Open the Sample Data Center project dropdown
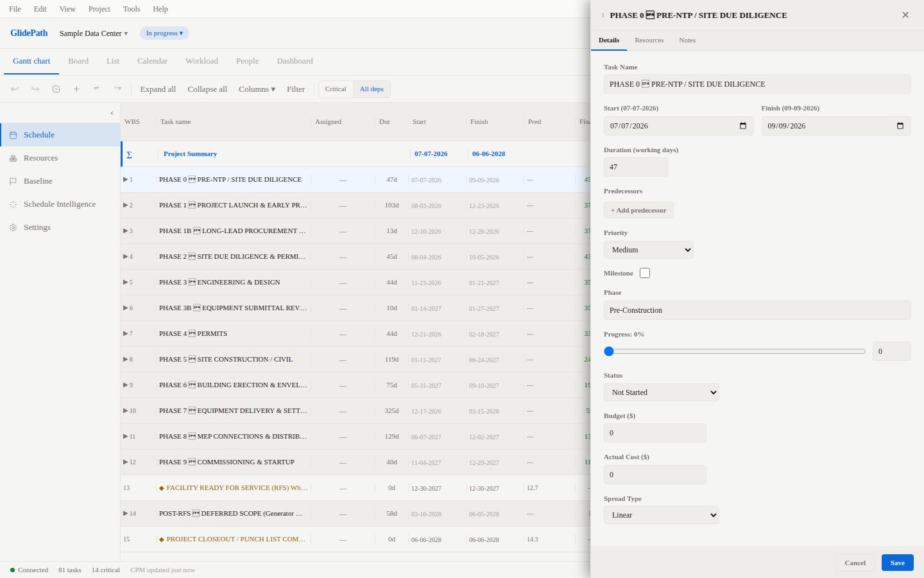This screenshot has width=924, height=578. (x=94, y=33)
